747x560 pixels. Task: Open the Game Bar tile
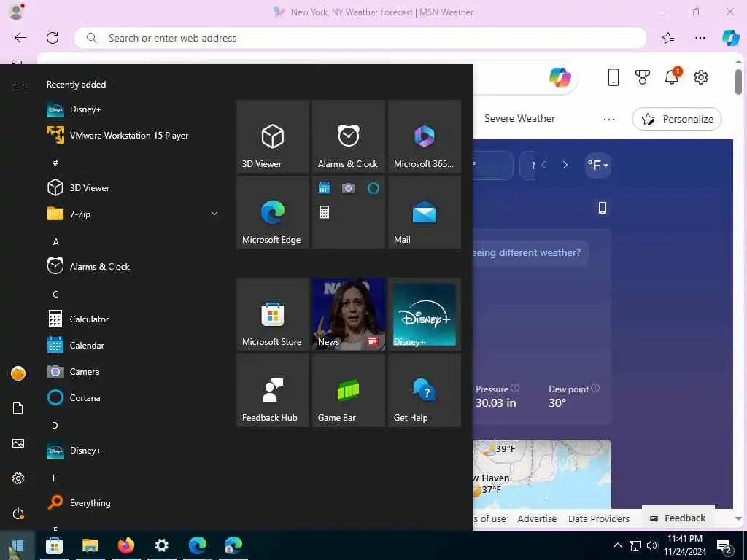click(x=349, y=390)
